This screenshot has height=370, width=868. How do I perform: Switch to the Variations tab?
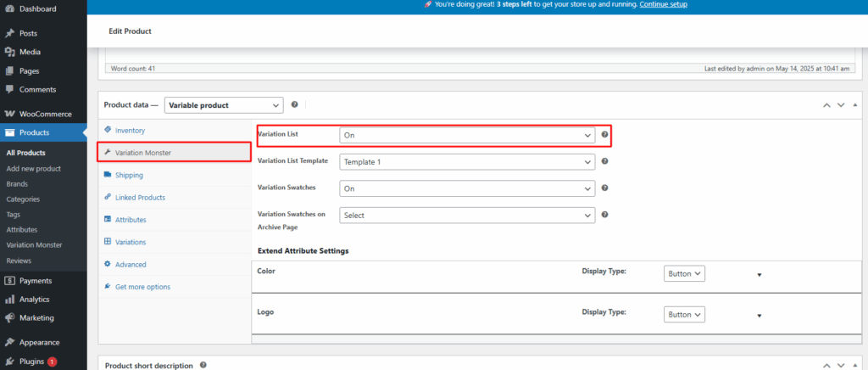click(175, 242)
